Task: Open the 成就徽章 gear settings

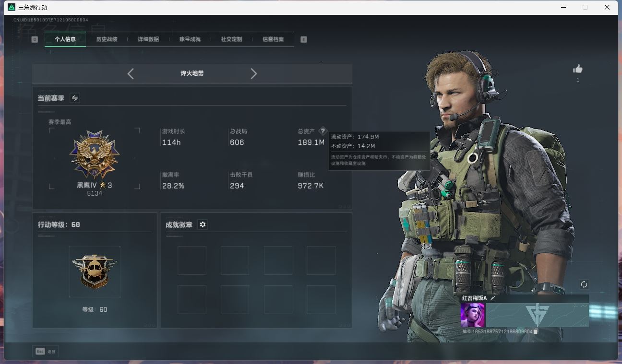Action: (203, 224)
